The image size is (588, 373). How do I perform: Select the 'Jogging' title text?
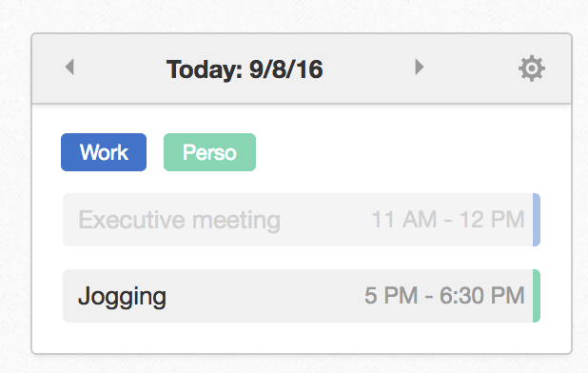[122, 297]
